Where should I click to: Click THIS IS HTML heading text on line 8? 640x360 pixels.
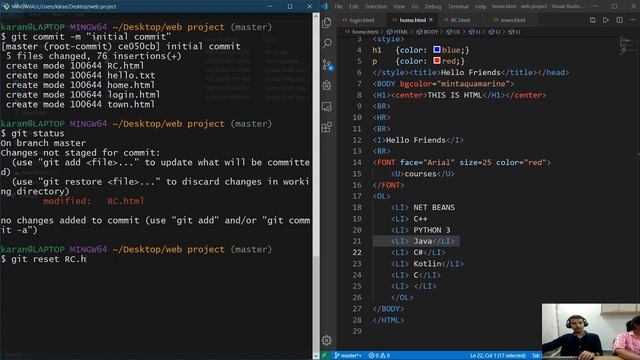coord(455,95)
